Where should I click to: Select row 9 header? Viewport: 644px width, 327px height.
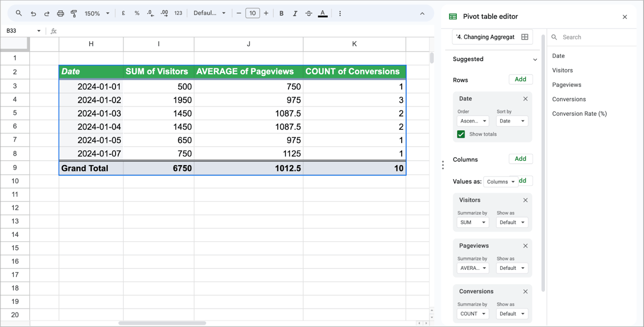coord(15,168)
